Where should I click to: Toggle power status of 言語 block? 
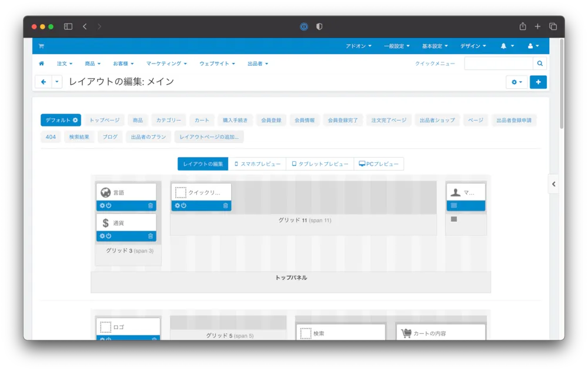(109, 206)
